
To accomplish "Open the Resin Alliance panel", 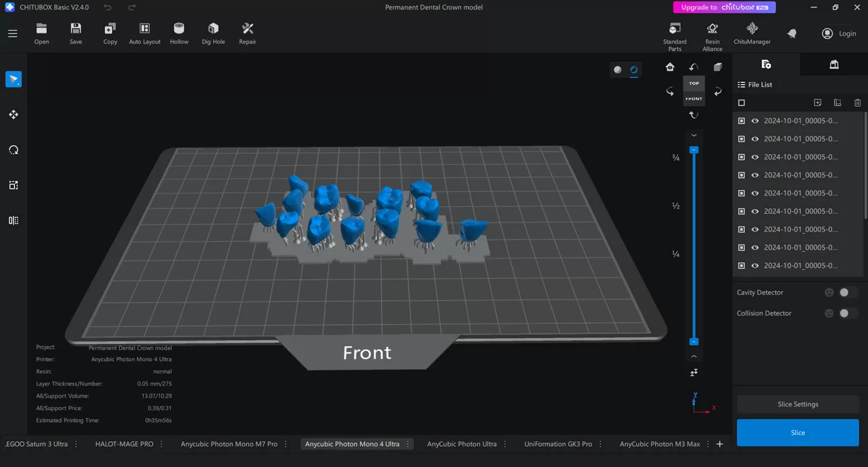I will click(x=712, y=35).
